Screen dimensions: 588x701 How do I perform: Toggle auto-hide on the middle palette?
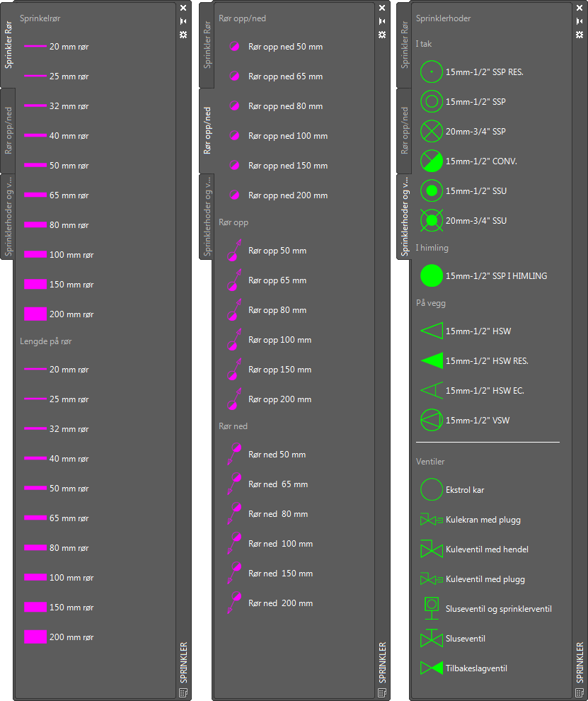(382, 21)
